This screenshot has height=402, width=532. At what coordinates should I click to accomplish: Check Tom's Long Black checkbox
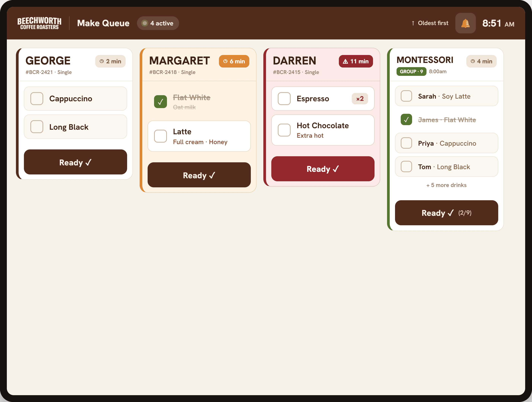pyautogui.click(x=406, y=167)
